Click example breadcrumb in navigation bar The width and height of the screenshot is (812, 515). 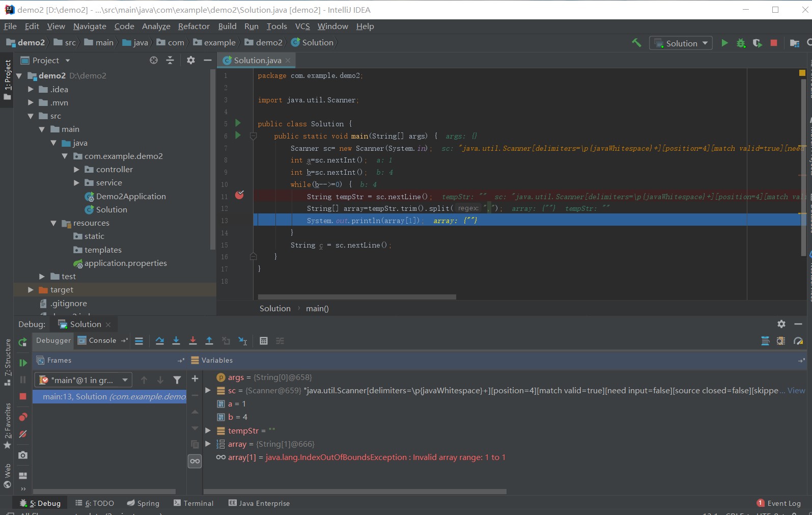pyautogui.click(x=215, y=42)
